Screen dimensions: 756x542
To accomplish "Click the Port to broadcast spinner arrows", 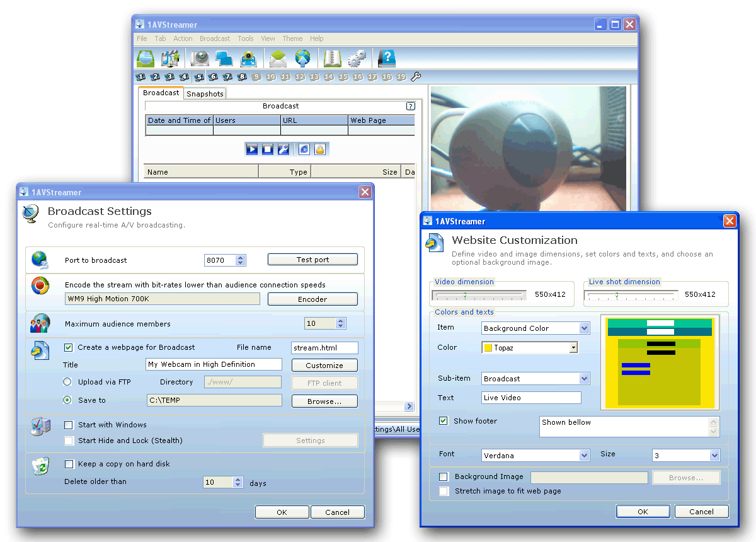I will click(241, 260).
